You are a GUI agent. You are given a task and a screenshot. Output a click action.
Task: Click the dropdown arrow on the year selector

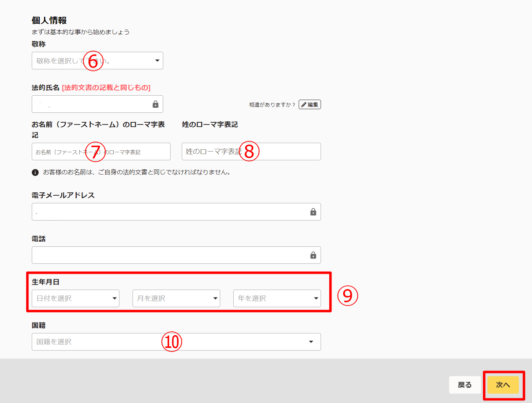click(315, 298)
